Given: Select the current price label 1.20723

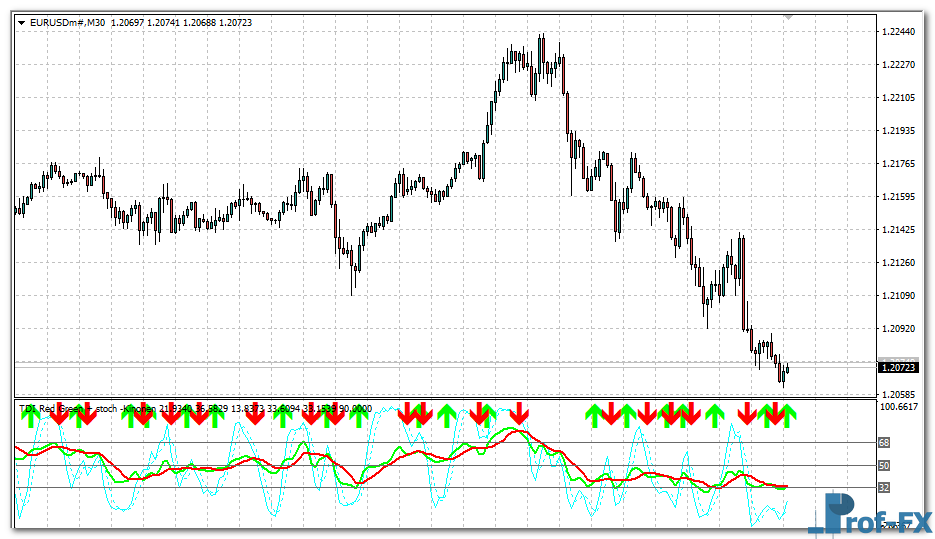Looking at the screenshot, I should (x=899, y=367).
